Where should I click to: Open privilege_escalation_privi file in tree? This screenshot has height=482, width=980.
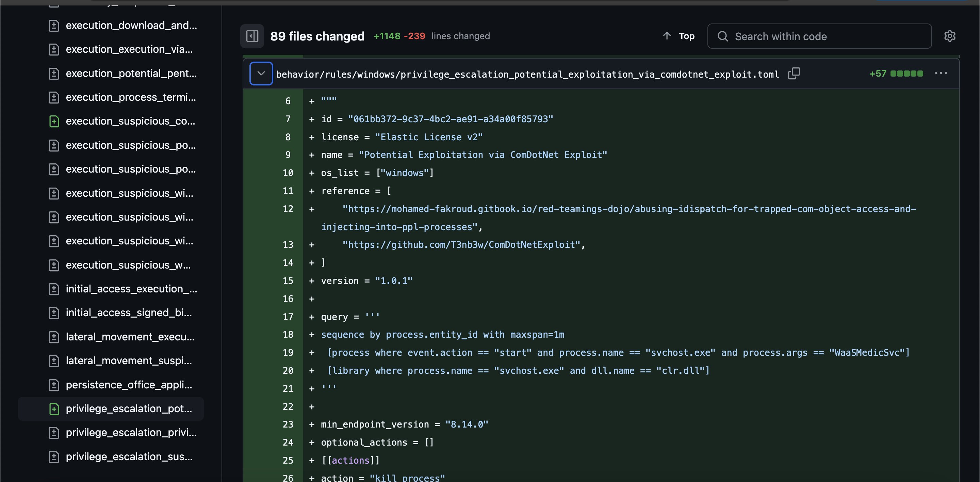[131, 433]
